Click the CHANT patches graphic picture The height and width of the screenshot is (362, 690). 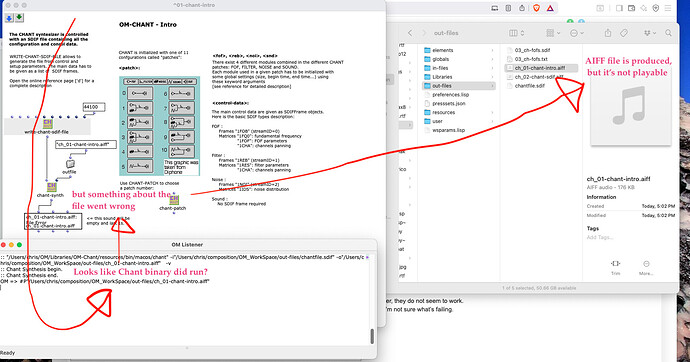click(x=159, y=126)
